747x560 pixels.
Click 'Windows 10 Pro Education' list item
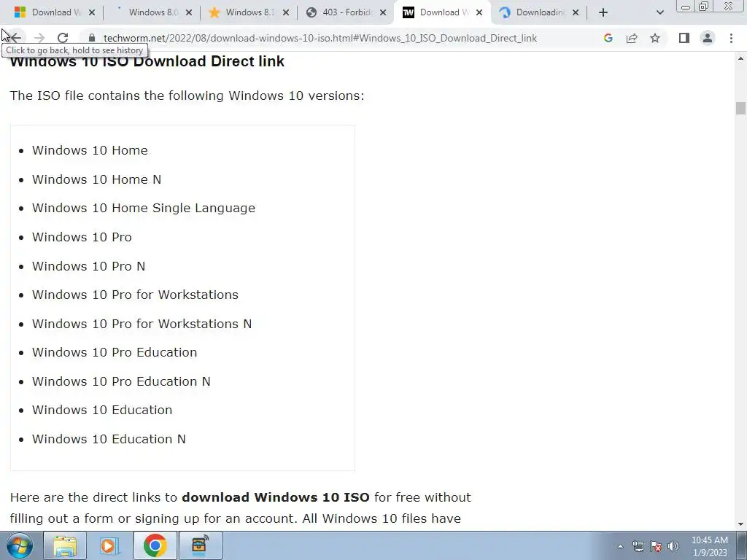click(115, 352)
